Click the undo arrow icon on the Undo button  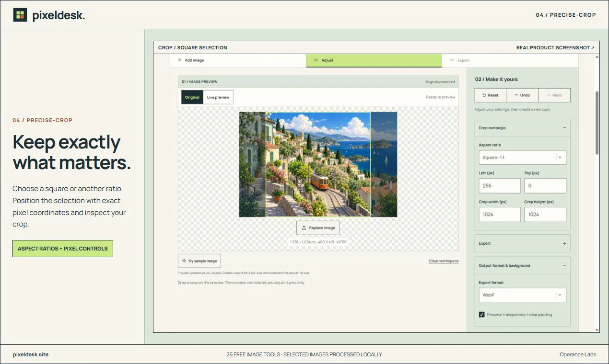(517, 95)
